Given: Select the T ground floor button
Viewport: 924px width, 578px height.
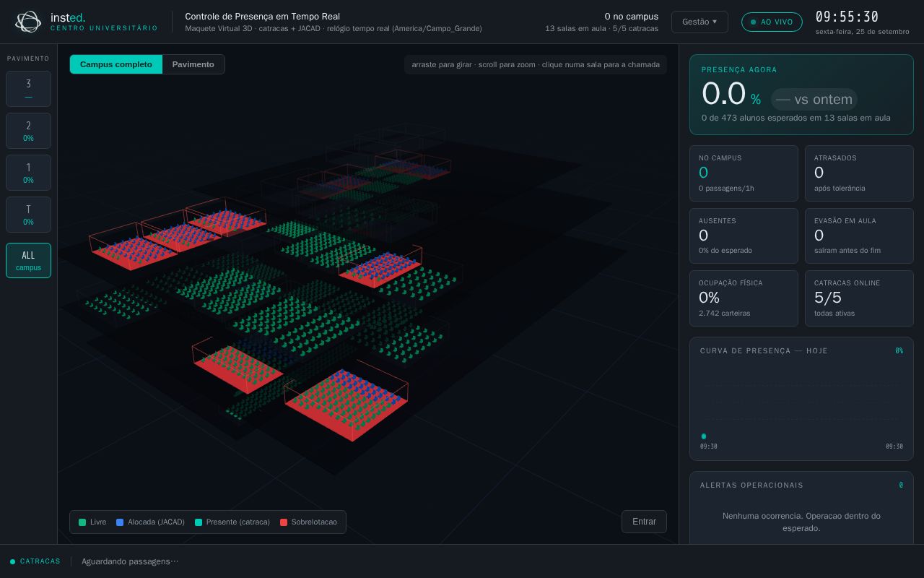Looking at the screenshot, I should [x=28, y=215].
